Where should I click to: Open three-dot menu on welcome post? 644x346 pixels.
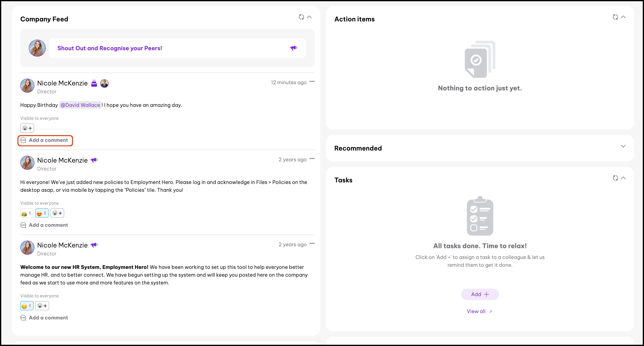click(312, 244)
